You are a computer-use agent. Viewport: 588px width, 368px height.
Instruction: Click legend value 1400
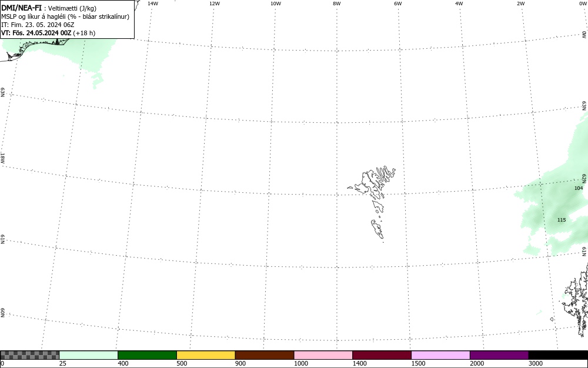pyautogui.click(x=360, y=363)
